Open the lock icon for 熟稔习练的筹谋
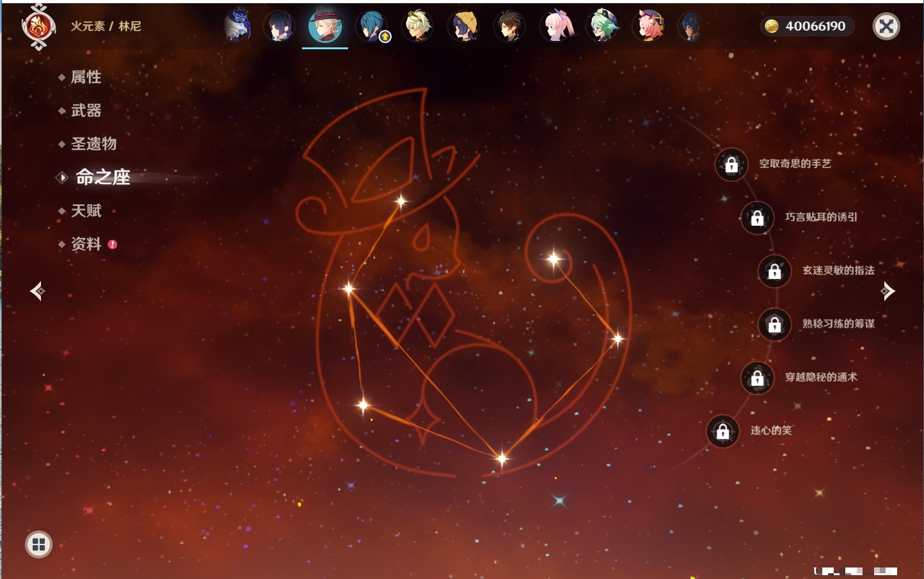The width and height of the screenshot is (924, 579). tap(775, 324)
